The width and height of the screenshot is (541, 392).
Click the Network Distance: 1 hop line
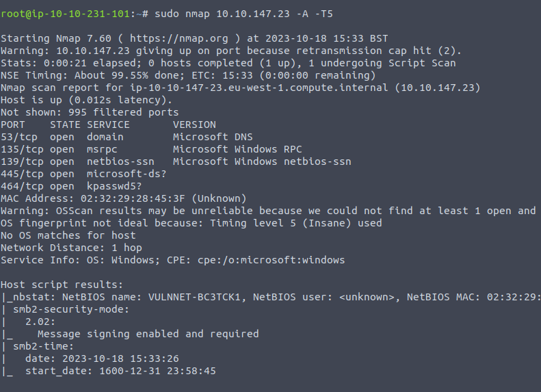[71, 248]
